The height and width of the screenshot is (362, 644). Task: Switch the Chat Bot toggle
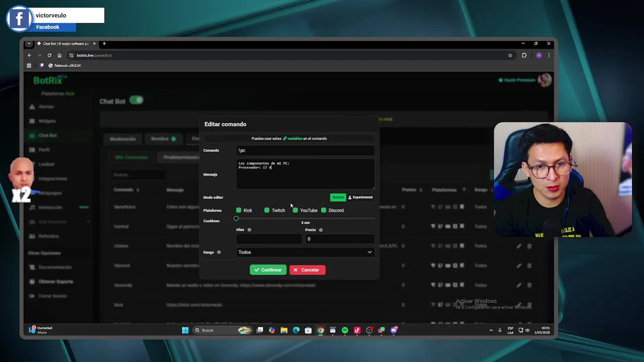(x=136, y=100)
